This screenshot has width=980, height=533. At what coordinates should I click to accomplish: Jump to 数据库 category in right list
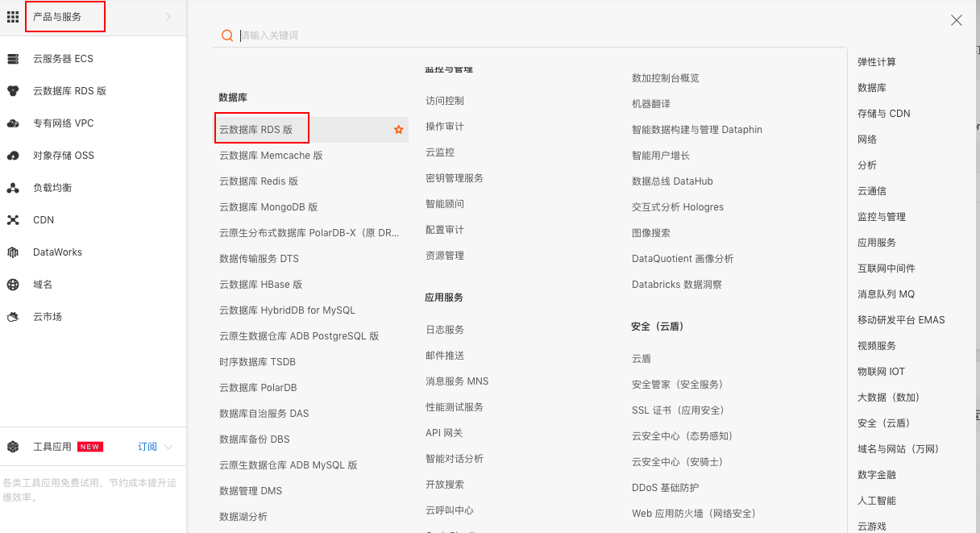872,88
